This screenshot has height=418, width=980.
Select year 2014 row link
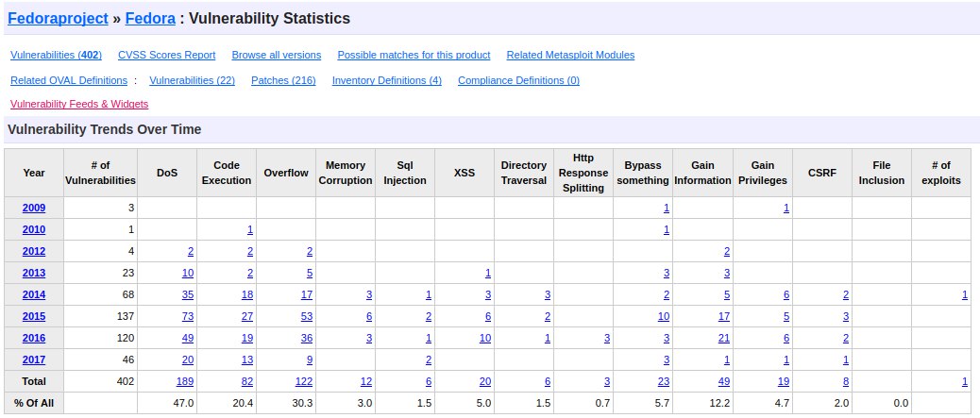click(34, 295)
